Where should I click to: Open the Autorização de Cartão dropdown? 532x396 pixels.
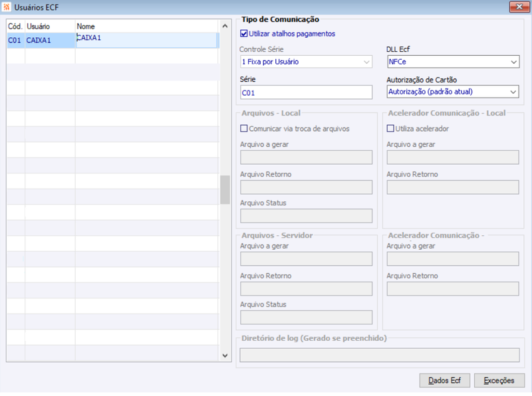pyautogui.click(x=453, y=92)
